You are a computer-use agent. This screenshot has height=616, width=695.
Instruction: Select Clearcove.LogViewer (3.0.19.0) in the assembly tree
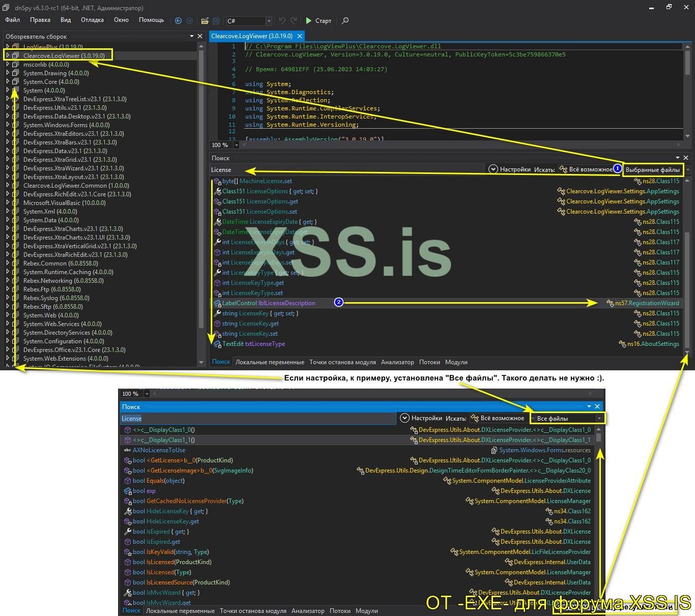[x=64, y=56]
